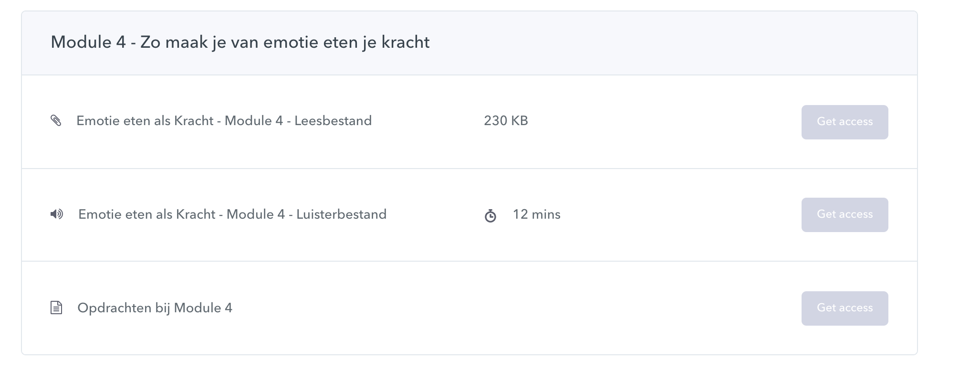Click the 230 KB file size label
Viewport: 980px width, 382px height.
(x=506, y=121)
